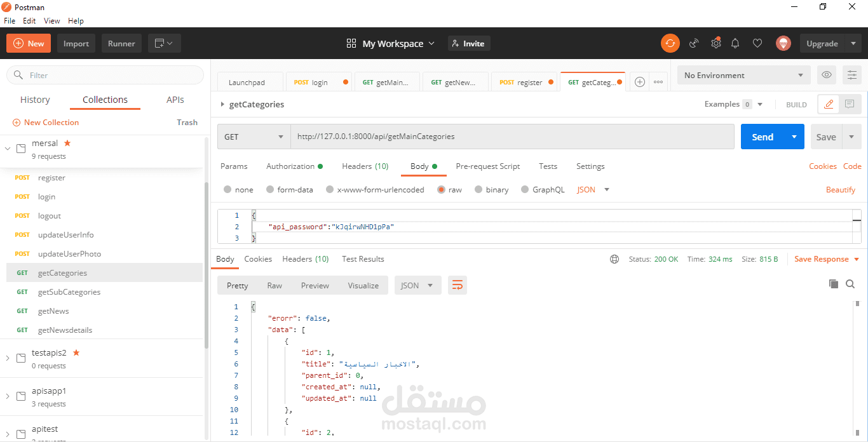This screenshot has width=868, height=442.
Task: Open the documentation pencil icon
Action: (x=829, y=104)
